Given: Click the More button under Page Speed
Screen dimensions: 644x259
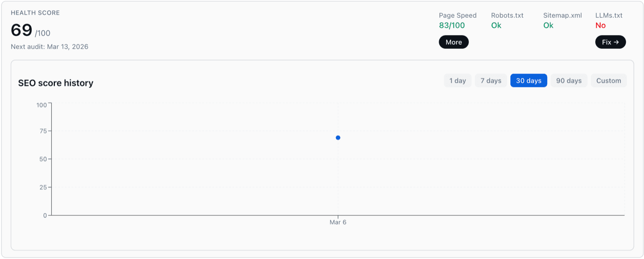Looking at the screenshot, I should click(x=453, y=42).
